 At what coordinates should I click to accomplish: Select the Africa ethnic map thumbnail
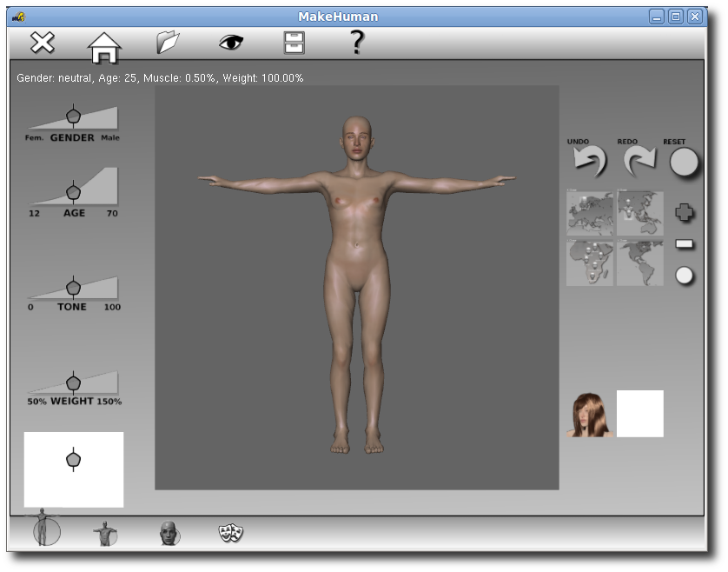(x=590, y=263)
